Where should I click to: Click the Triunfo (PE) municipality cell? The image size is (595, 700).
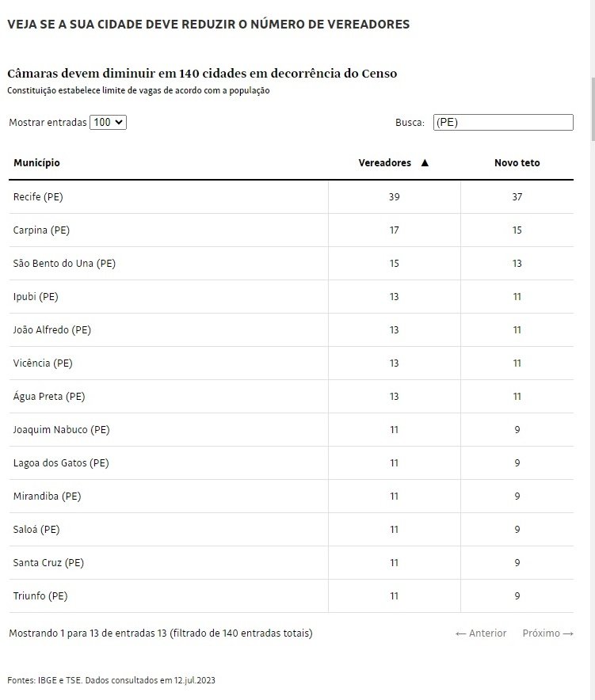tap(40, 596)
